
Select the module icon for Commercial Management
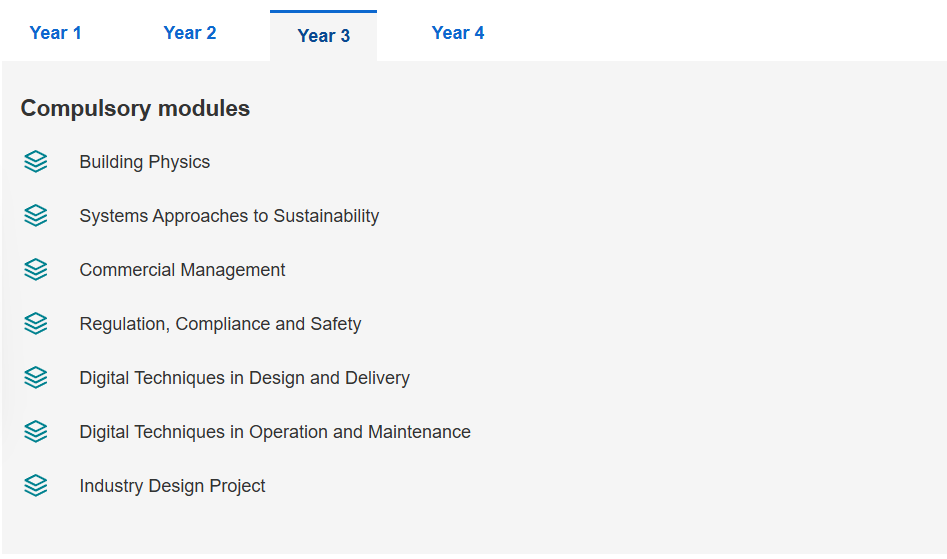click(36, 270)
